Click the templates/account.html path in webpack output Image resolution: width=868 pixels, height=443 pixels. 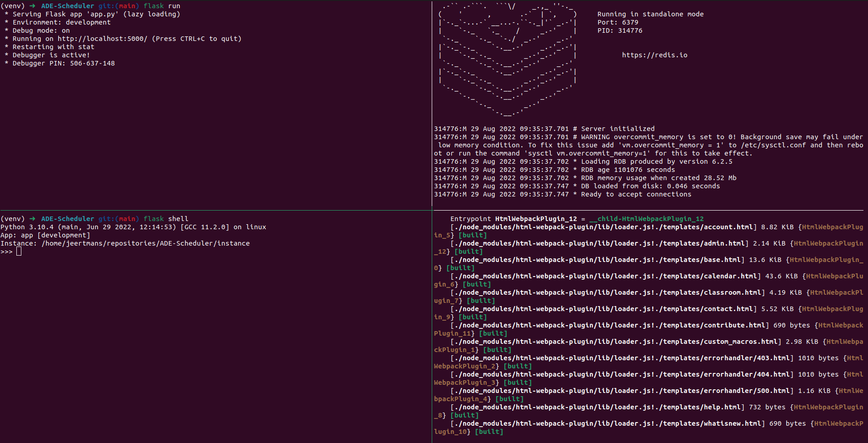coord(708,227)
